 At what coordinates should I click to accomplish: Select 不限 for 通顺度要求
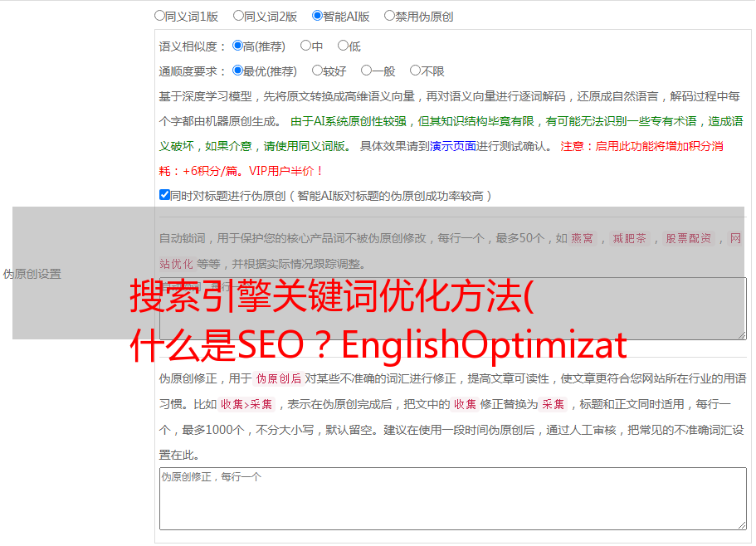[415, 71]
